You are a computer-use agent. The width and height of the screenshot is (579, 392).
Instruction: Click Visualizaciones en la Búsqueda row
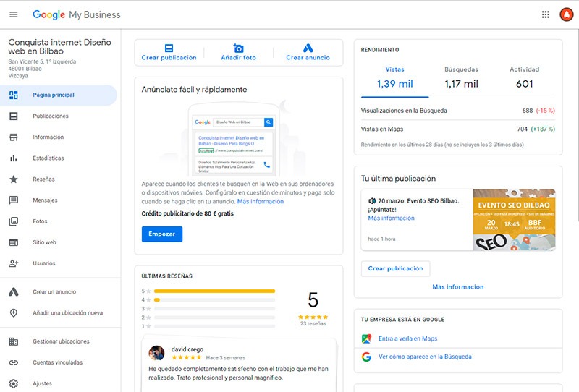pos(458,111)
